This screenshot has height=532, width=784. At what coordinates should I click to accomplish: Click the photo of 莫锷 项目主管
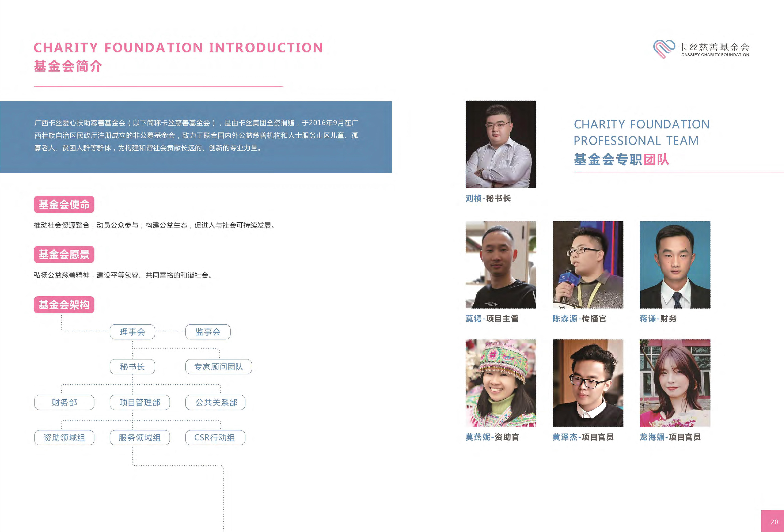click(x=501, y=265)
